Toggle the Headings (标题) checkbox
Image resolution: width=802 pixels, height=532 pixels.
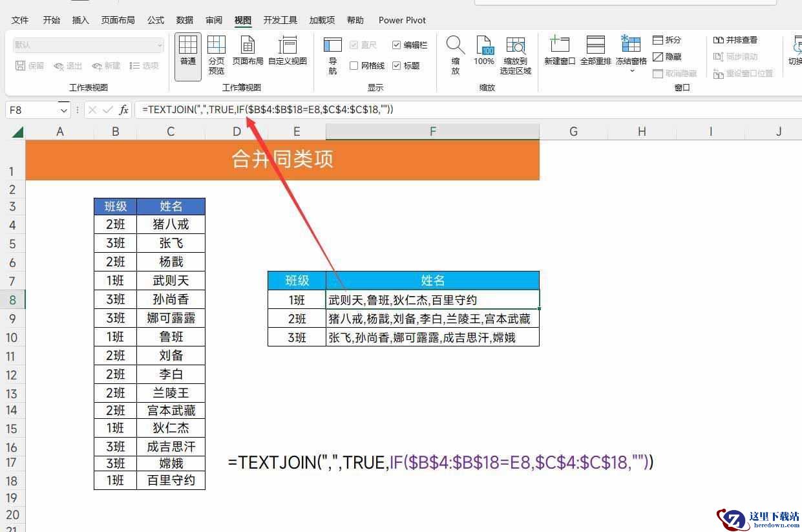pyautogui.click(x=406, y=65)
